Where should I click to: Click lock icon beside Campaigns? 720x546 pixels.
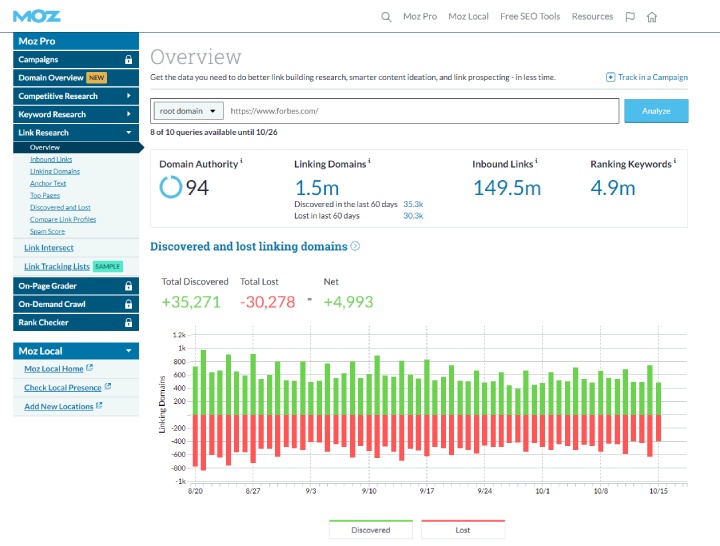[129, 60]
